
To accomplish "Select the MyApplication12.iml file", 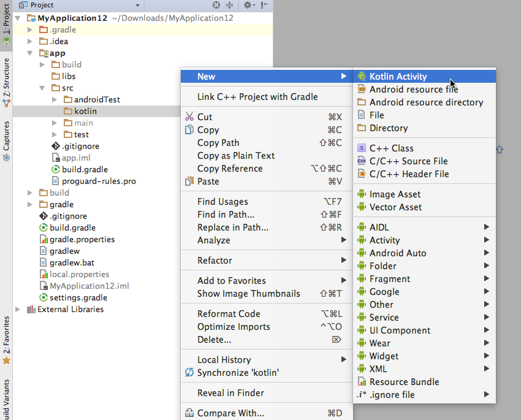I will [89, 286].
